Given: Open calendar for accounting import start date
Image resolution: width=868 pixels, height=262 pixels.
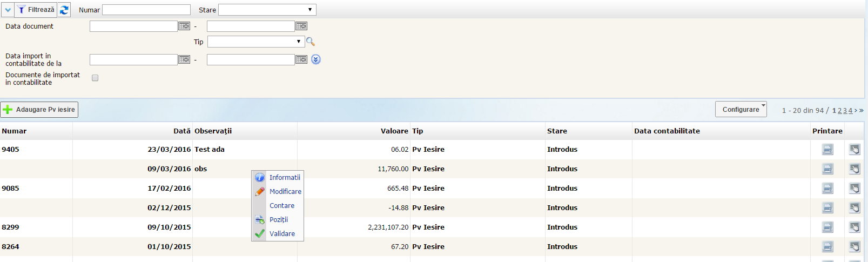Looking at the screenshot, I should pyautogui.click(x=184, y=59).
